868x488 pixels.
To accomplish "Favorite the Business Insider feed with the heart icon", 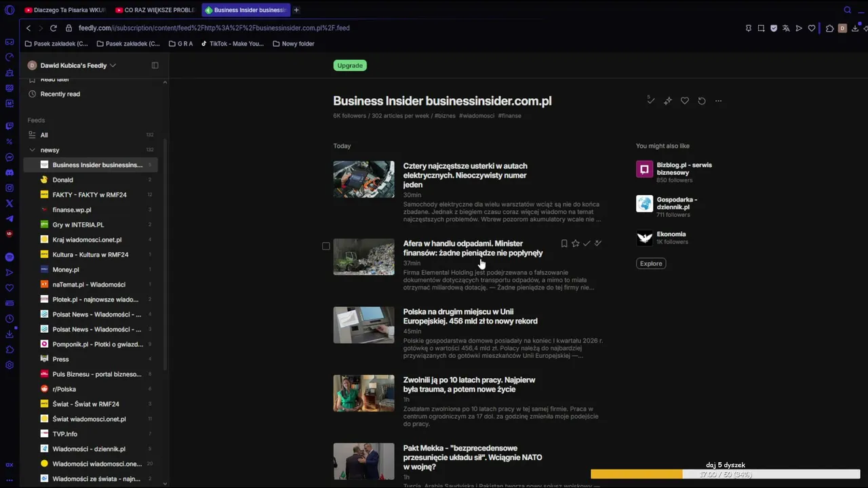I will [685, 101].
